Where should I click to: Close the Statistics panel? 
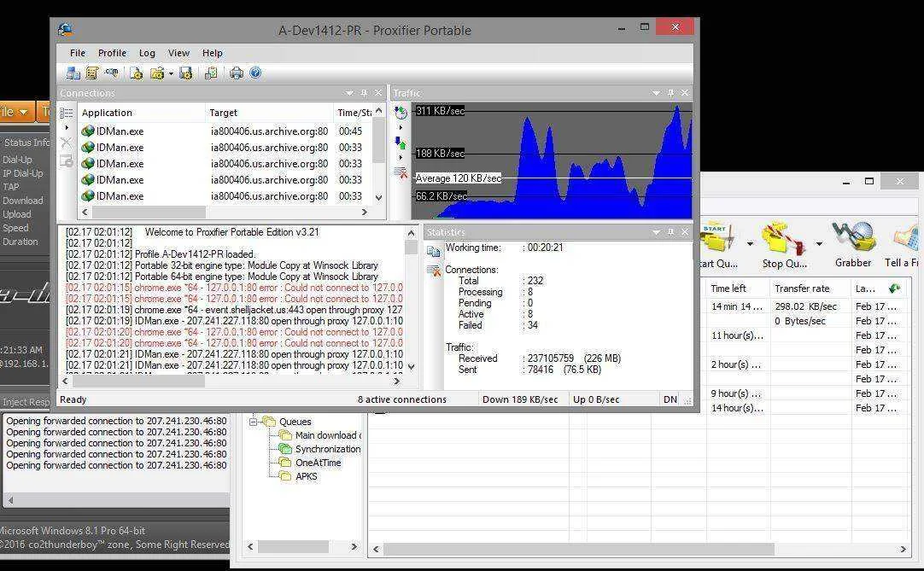pos(685,232)
